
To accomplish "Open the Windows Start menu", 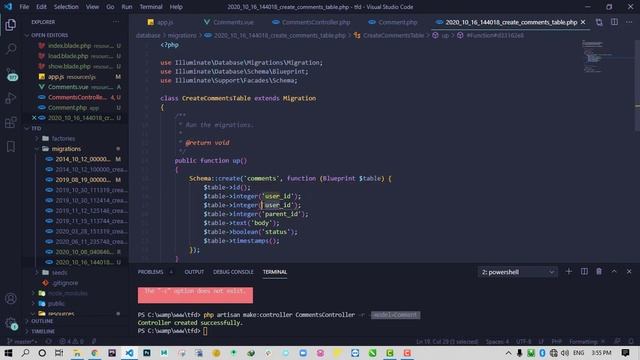I will [8, 353].
